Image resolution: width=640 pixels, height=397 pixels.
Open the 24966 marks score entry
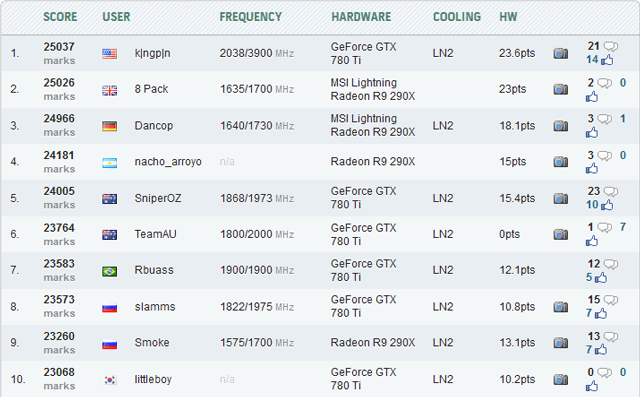59,125
